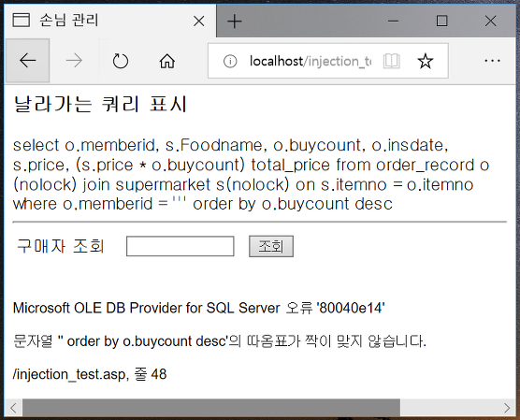Close the 손님 관리 tab
Image resolution: width=520 pixels, height=420 pixels.
tap(198, 22)
